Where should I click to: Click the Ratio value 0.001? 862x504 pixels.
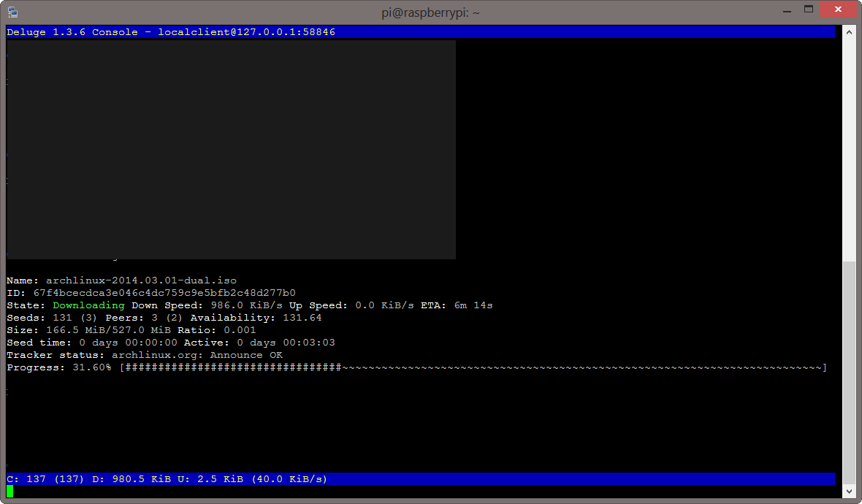(240, 330)
